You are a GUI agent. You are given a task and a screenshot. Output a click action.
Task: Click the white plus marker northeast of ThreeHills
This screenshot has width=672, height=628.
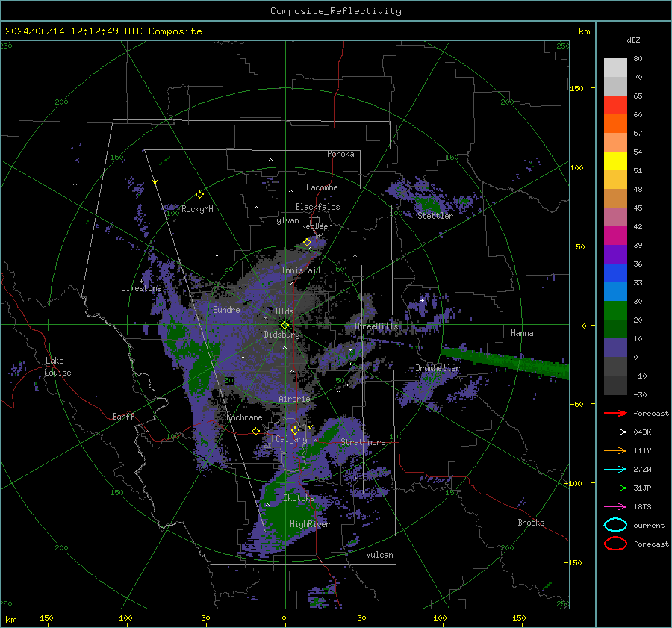point(422,300)
